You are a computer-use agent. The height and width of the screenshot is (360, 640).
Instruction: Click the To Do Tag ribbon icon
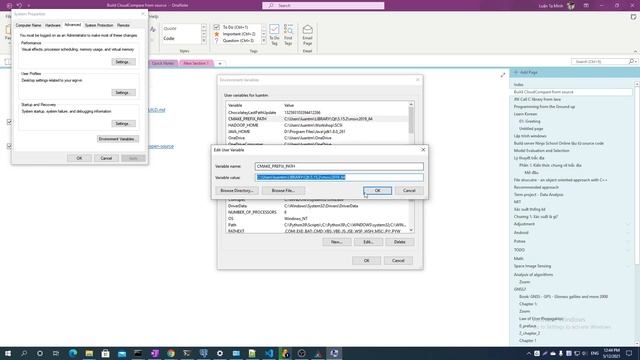point(274,34)
